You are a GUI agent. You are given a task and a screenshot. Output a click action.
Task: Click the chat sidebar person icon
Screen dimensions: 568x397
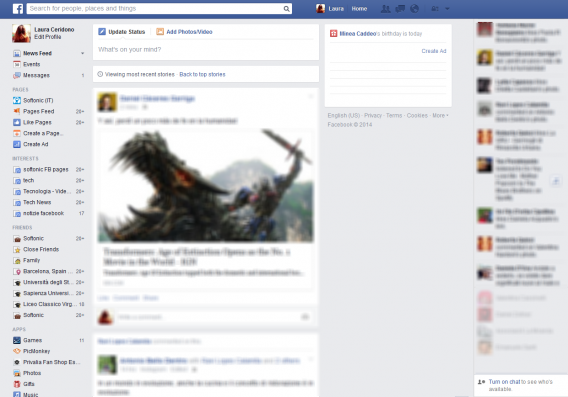[x=481, y=382]
